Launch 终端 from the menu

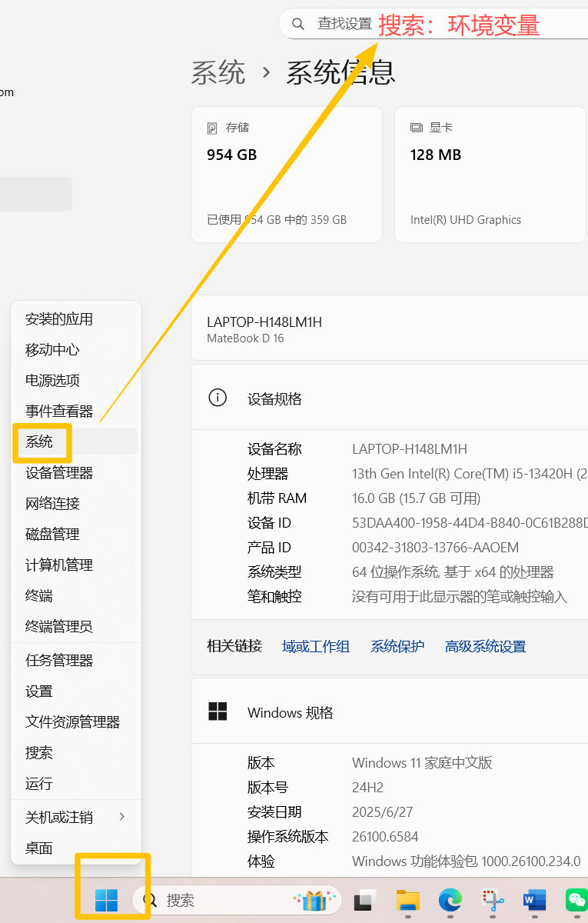point(76,595)
